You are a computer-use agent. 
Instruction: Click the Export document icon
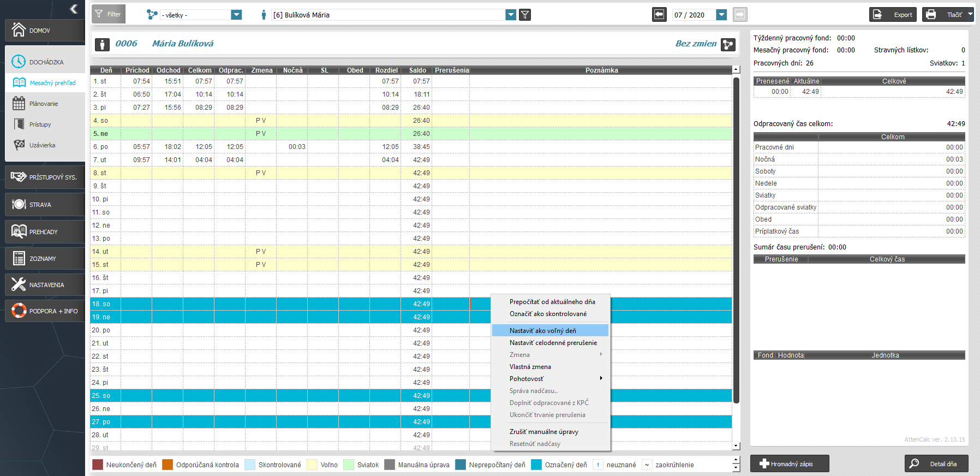(877, 15)
